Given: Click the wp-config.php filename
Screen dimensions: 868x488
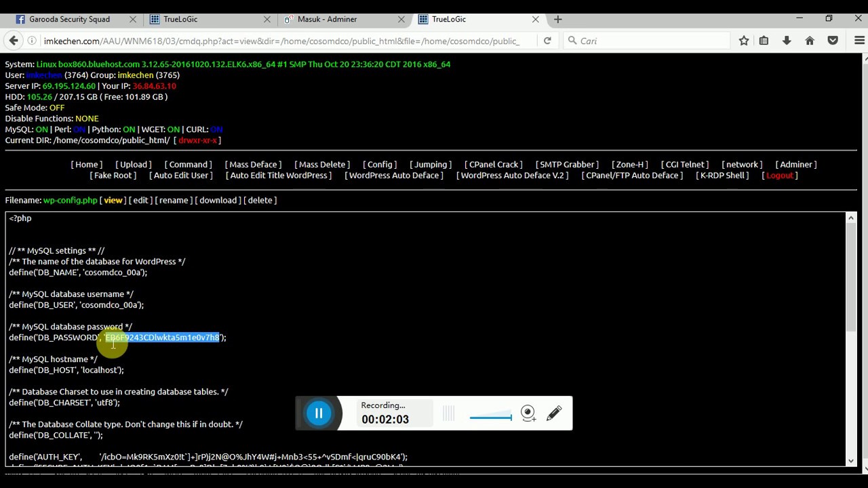Looking at the screenshot, I should click(x=71, y=201).
